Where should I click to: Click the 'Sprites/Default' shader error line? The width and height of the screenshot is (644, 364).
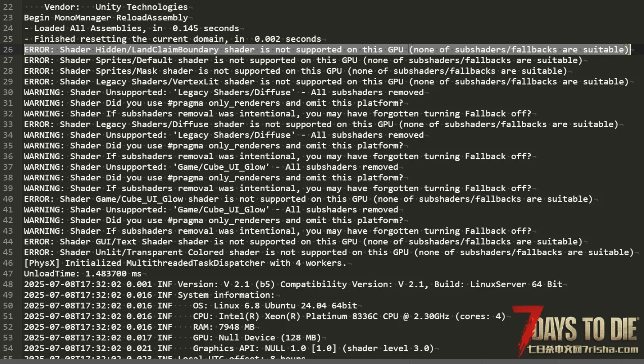pos(303,60)
